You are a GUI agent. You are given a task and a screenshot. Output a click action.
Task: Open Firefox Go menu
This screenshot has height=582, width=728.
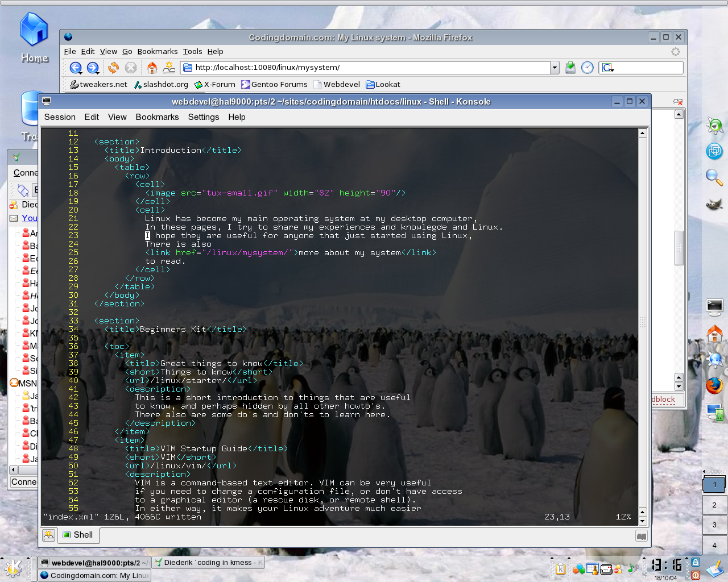click(x=127, y=51)
